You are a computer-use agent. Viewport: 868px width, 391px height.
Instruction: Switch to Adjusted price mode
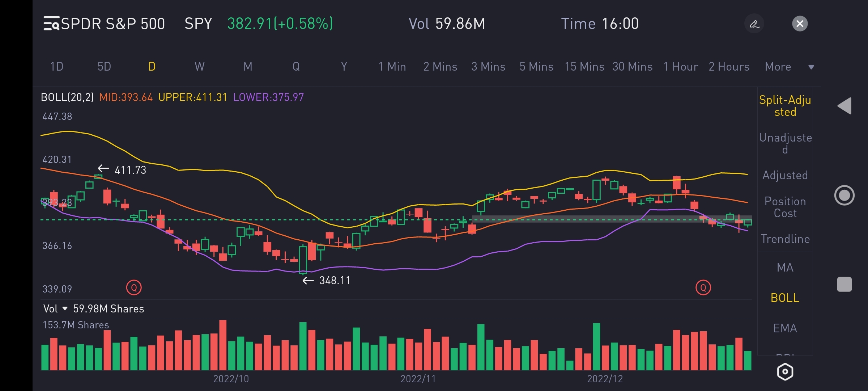point(785,175)
